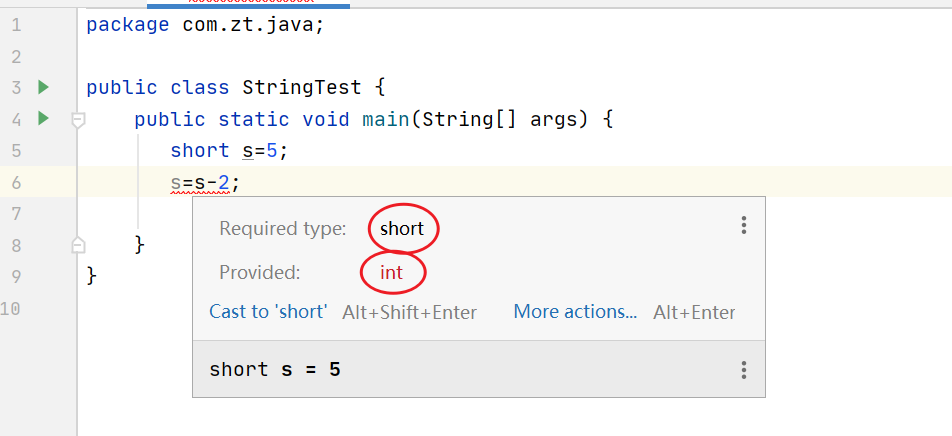
Task: Click line number 6 in the gutter
Action: 15,182
